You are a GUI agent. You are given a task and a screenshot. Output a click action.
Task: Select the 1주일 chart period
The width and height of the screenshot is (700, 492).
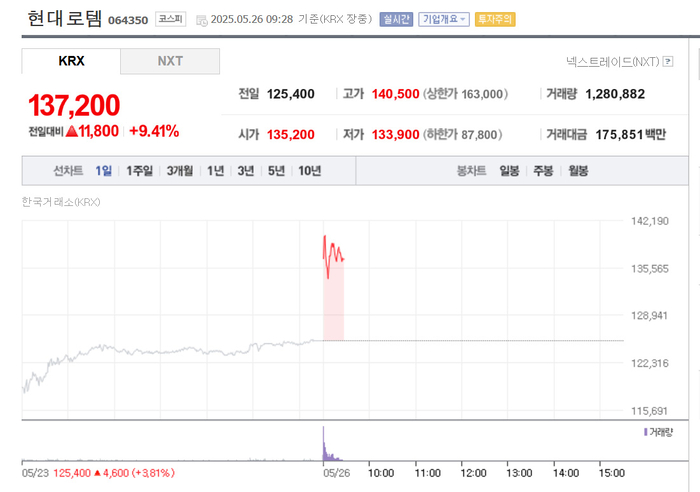pyautogui.click(x=139, y=171)
